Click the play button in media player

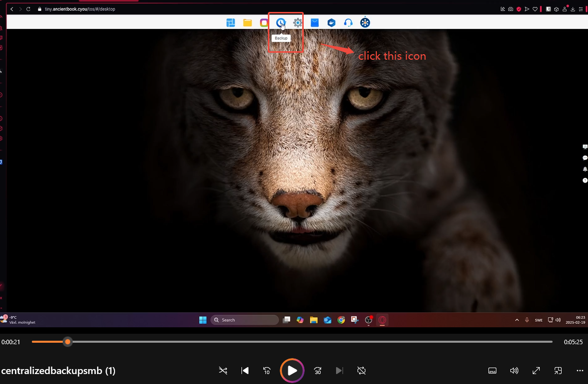click(x=292, y=371)
